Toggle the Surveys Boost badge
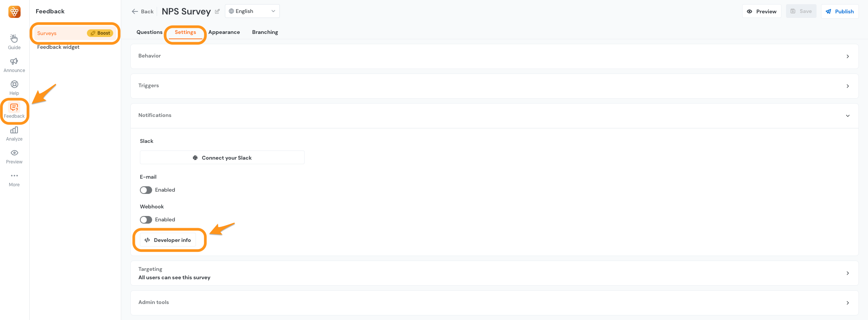Image resolution: width=868 pixels, height=320 pixels. (x=100, y=33)
